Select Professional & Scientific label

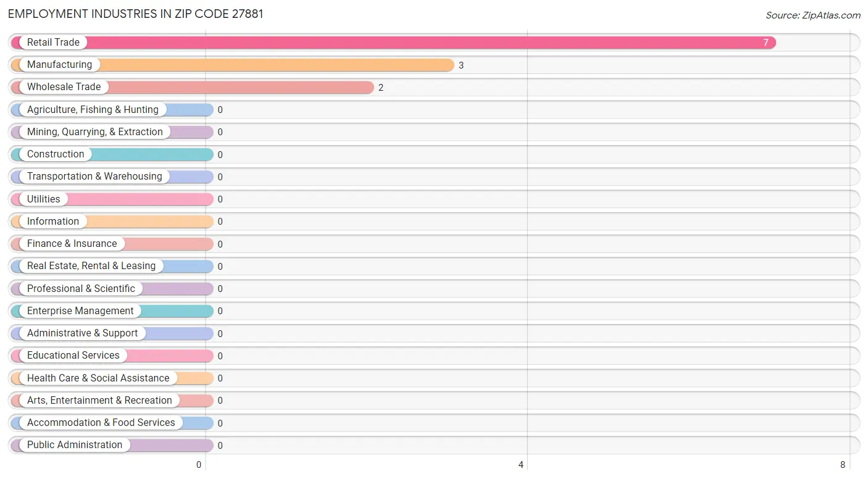point(81,289)
